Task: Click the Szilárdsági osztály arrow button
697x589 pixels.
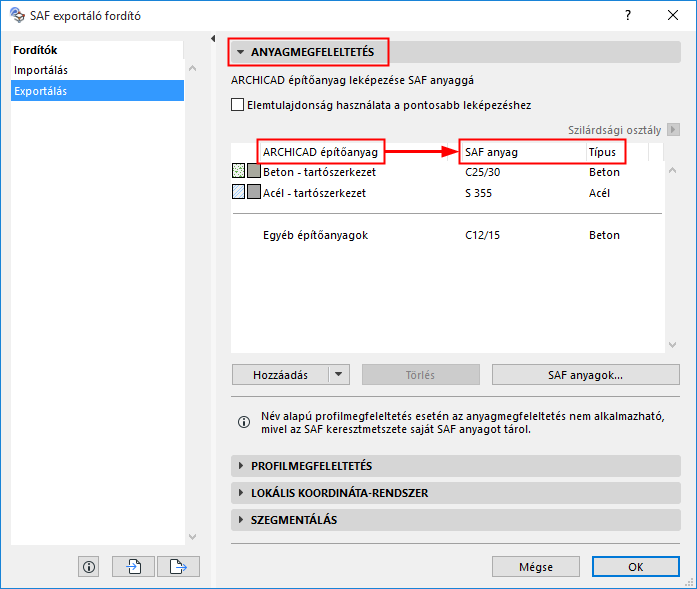Action: point(673,129)
